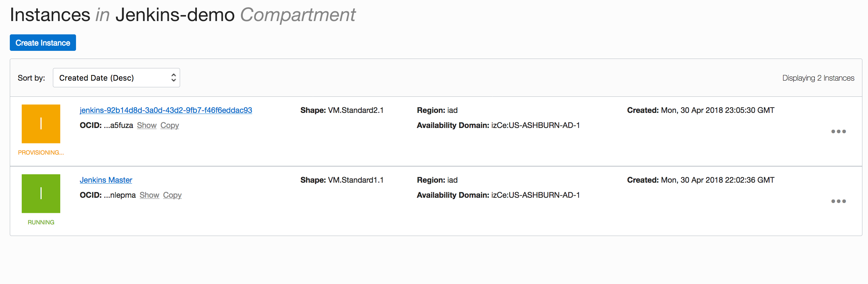Click the PROVISIONING status label

click(x=41, y=153)
